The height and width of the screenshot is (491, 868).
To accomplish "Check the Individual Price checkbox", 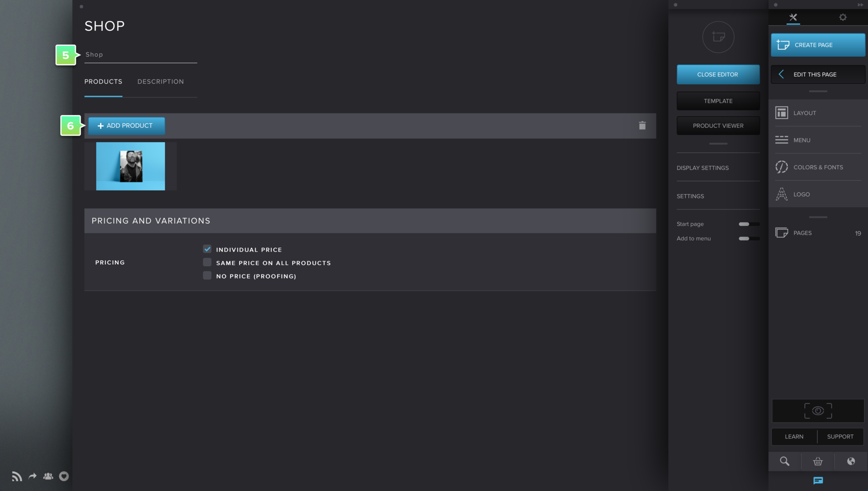I will [207, 249].
